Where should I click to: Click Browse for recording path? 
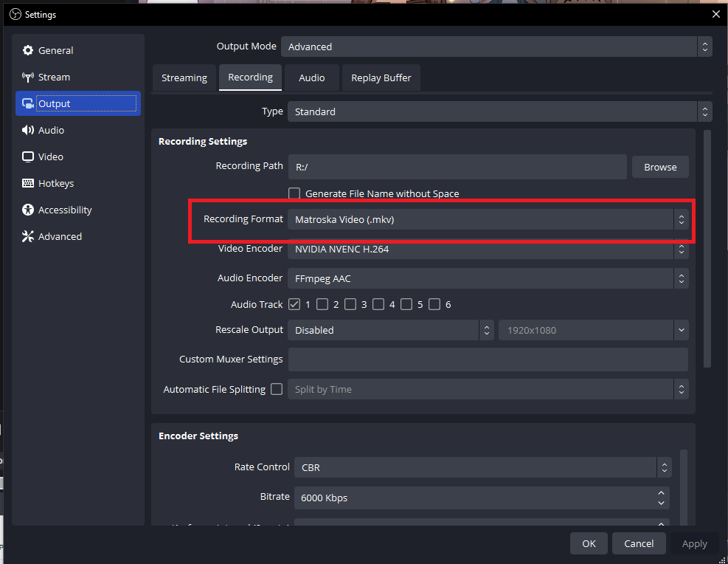pos(660,167)
